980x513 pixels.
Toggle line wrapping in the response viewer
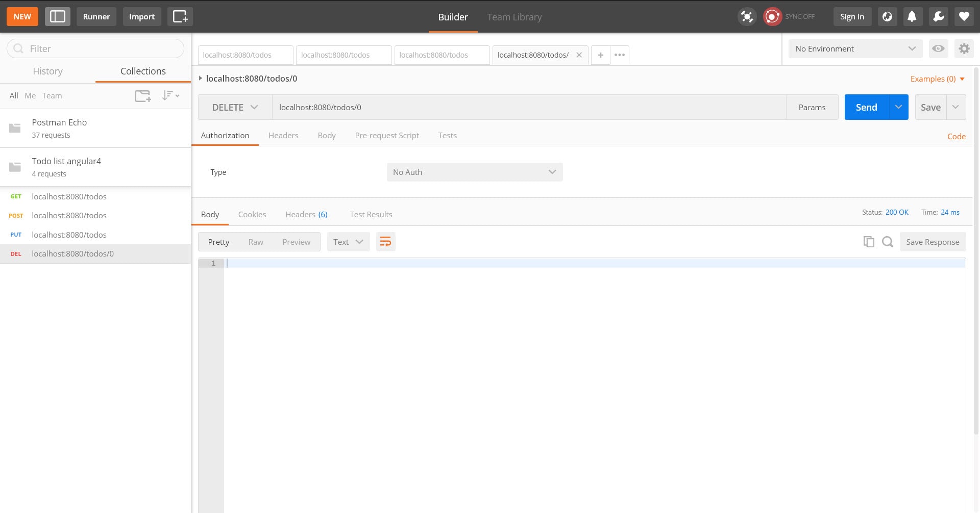385,241
